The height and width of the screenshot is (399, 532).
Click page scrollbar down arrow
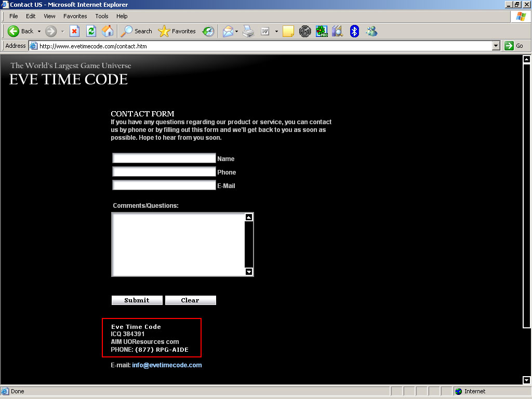pos(527,380)
